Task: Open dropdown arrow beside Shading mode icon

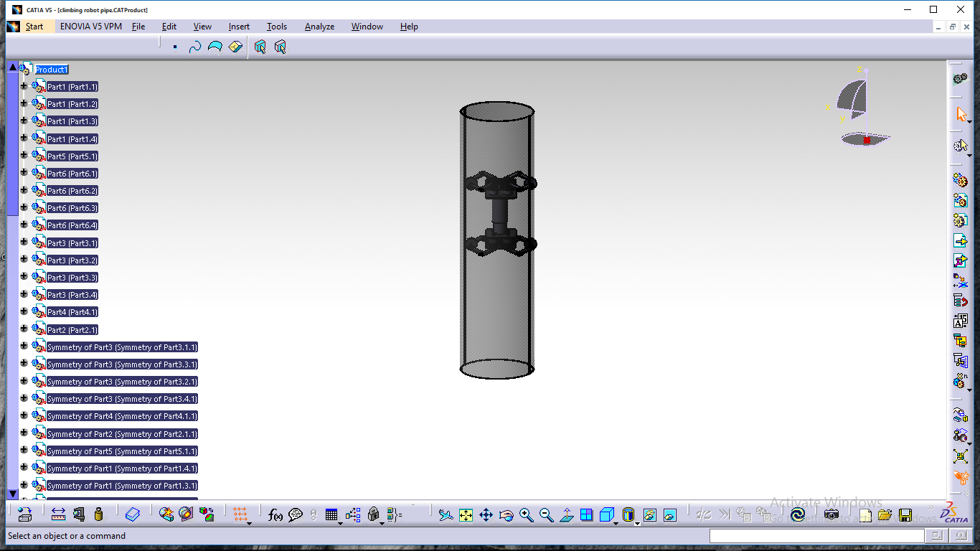Action: [637, 522]
